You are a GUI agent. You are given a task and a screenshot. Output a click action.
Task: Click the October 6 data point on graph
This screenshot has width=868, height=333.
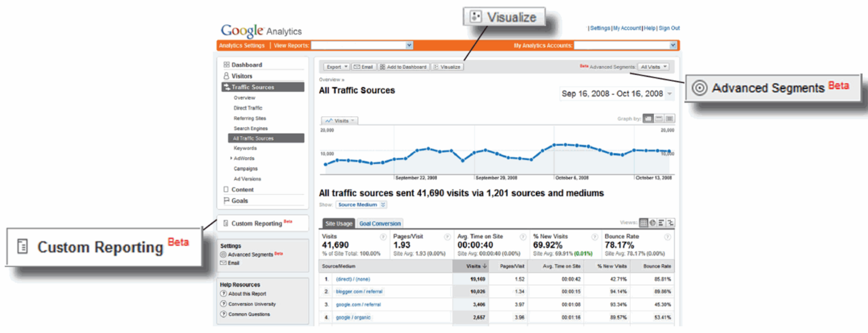click(x=554, y=145)
